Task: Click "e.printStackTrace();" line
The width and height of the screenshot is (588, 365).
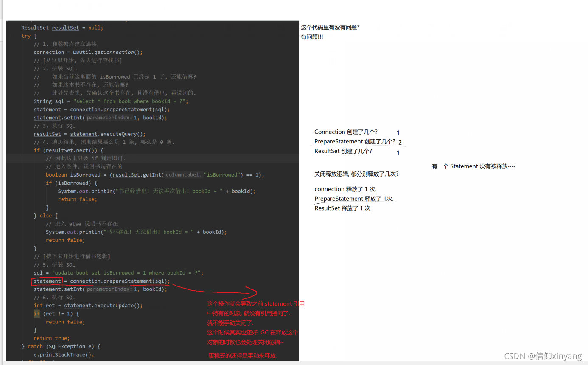Action: pos(64,354)
